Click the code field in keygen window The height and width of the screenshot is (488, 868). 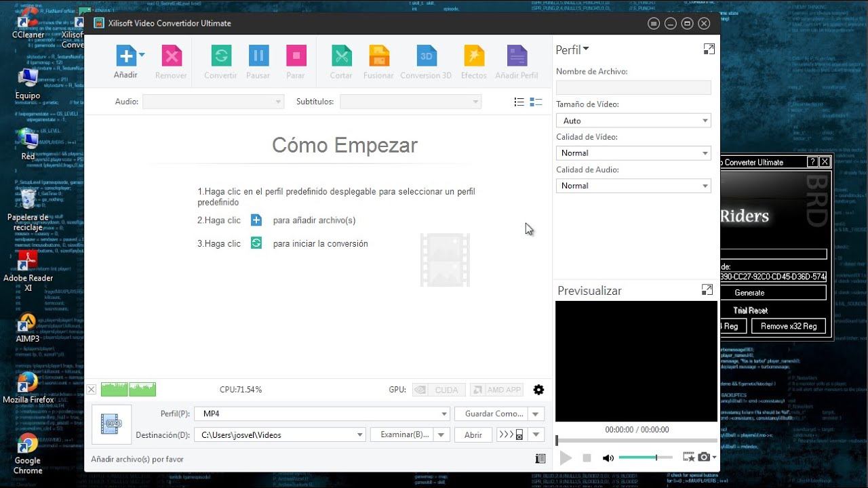click(x=773, y=277)
